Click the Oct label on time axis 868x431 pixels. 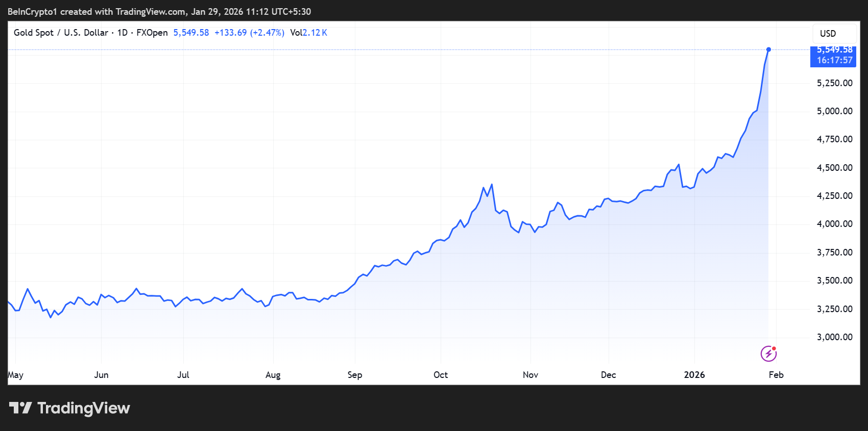pos(441,375)
